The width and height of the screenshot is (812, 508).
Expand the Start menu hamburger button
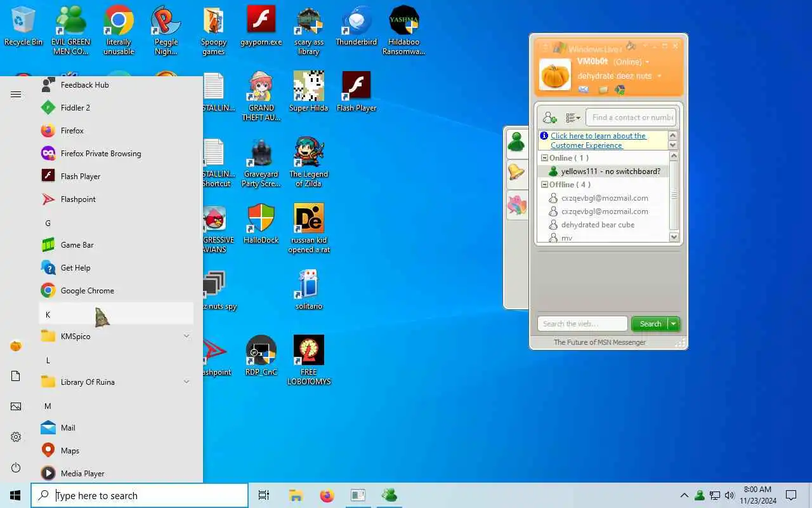click(16, 94)
